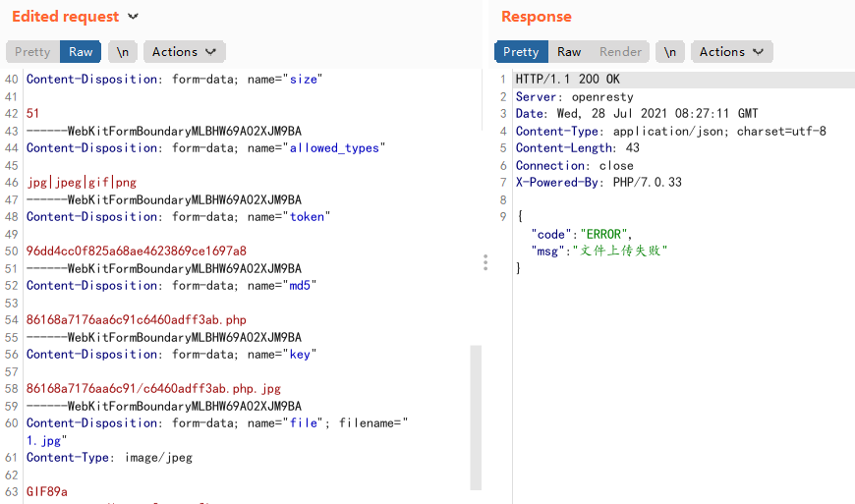The image size is (855, 504).
Task: Select the Pretty tab in Response pane
Action: (x=521, y=52)
